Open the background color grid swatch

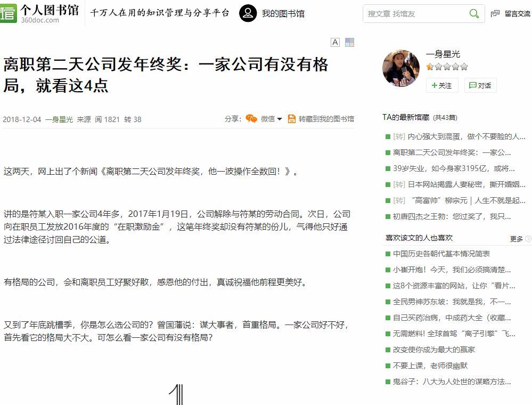click(349, 42)
